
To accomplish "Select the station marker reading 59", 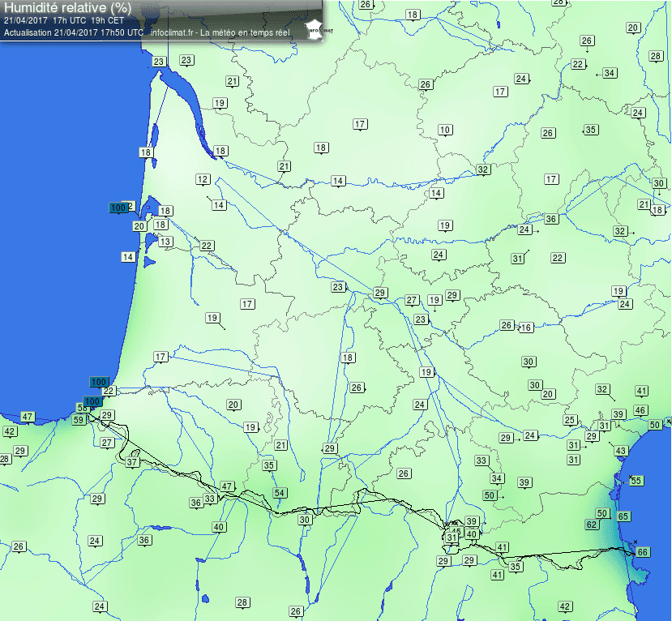I will tap(79, 420).
